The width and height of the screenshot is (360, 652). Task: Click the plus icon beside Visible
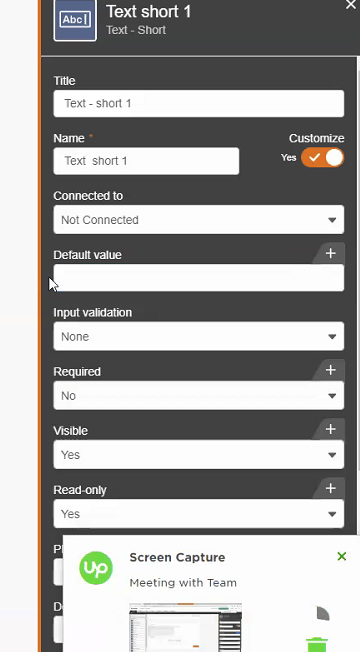330,429
